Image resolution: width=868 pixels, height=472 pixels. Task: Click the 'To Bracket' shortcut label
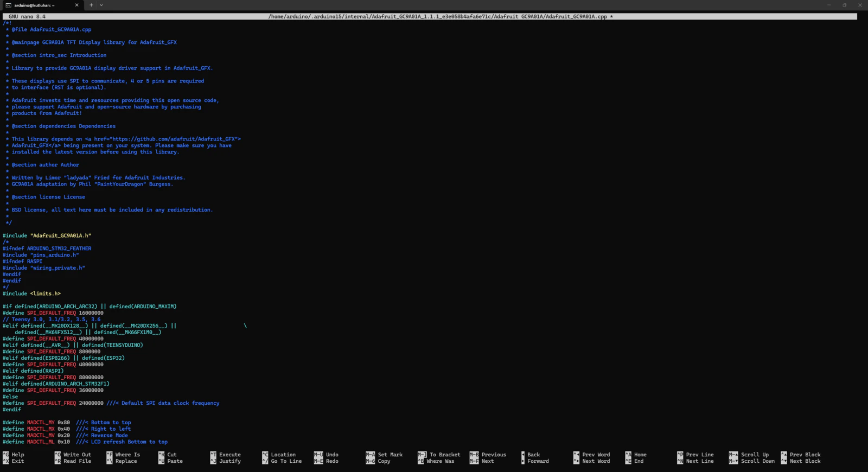coord(445,455)
